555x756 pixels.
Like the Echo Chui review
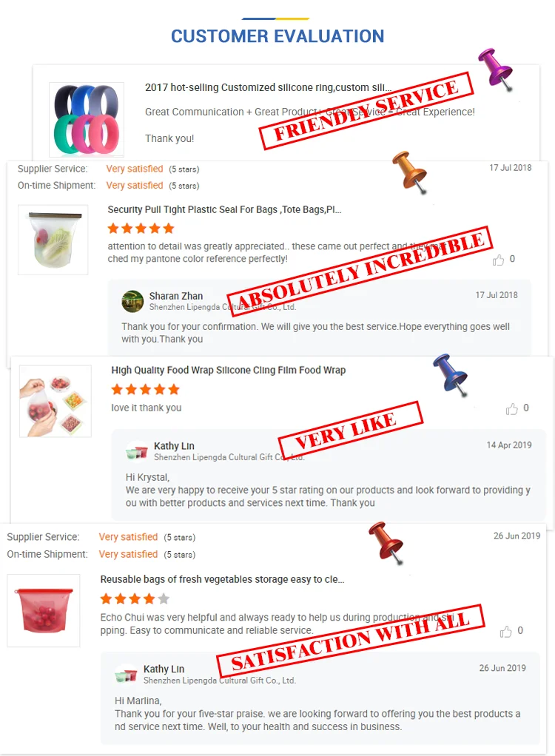(x=505, y=631)
